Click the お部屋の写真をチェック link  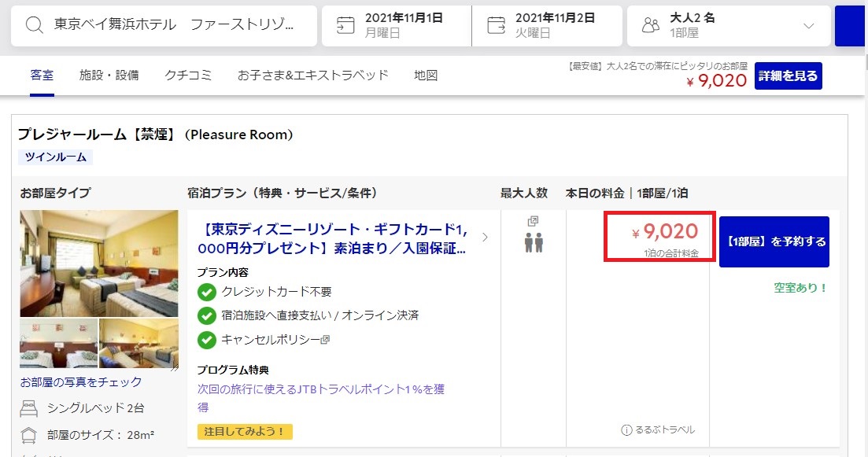[81, 381]
